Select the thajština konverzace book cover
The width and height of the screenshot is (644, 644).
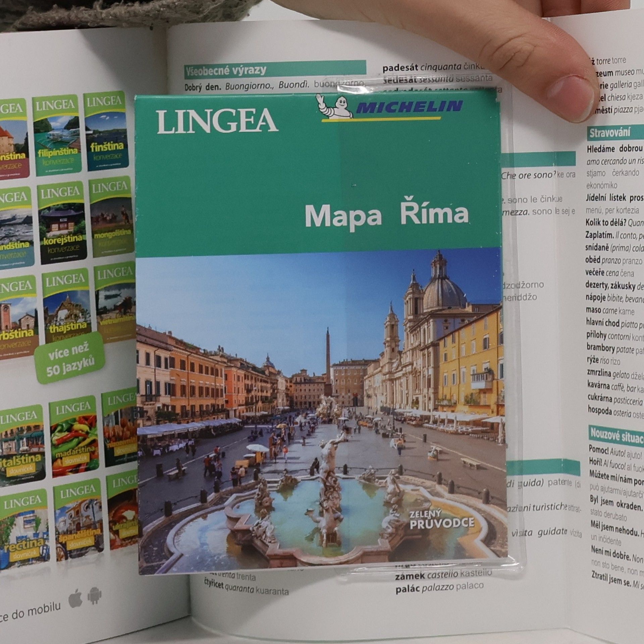[x=67, y=307]
